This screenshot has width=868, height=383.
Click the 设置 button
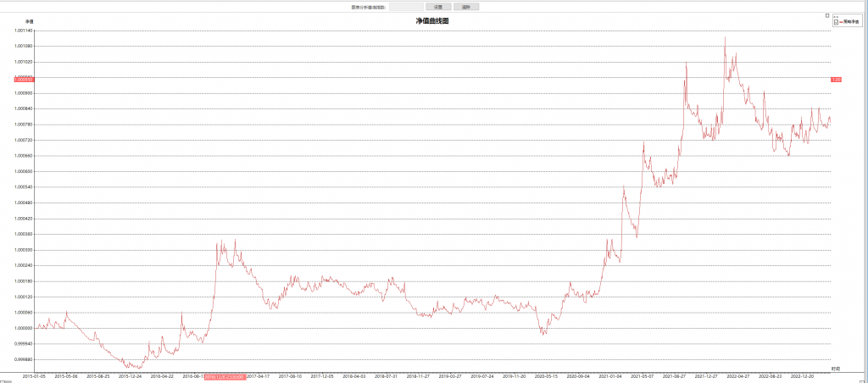point(438,7)
